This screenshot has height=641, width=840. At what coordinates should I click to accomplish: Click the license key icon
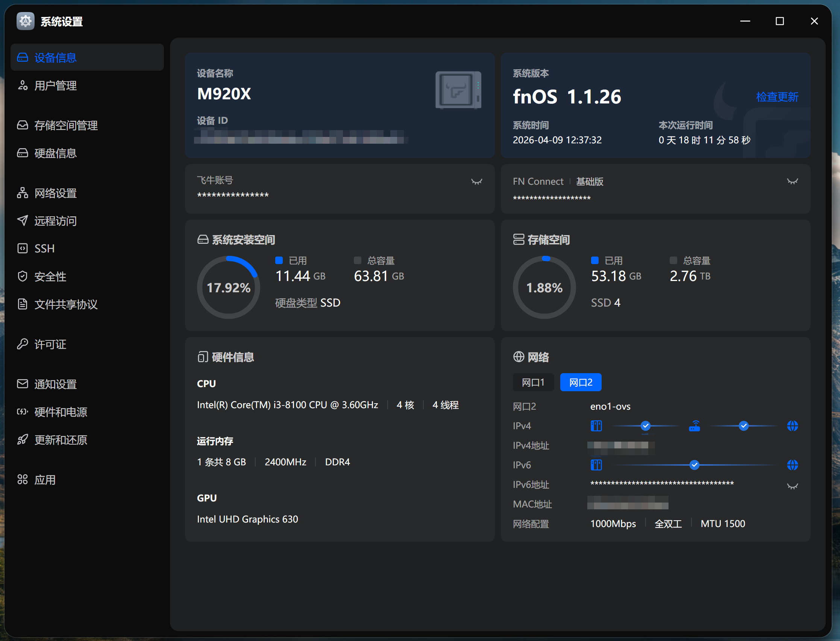[x=23, y=344]
